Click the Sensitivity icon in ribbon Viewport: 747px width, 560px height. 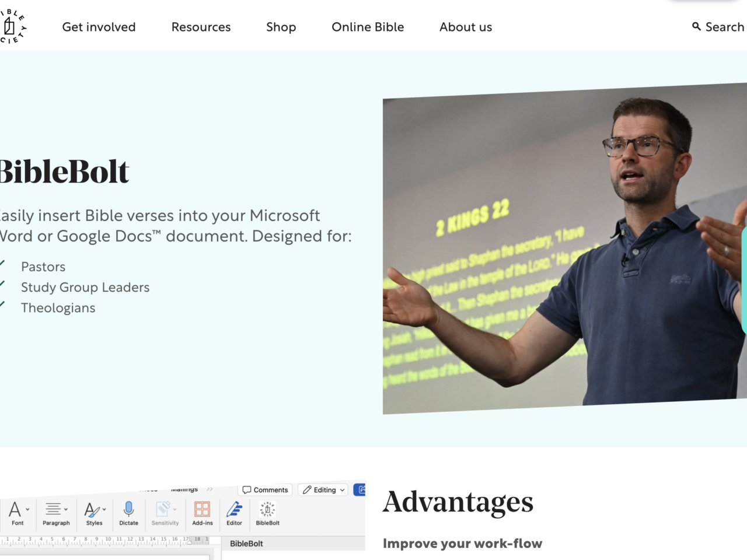[163, 509]
